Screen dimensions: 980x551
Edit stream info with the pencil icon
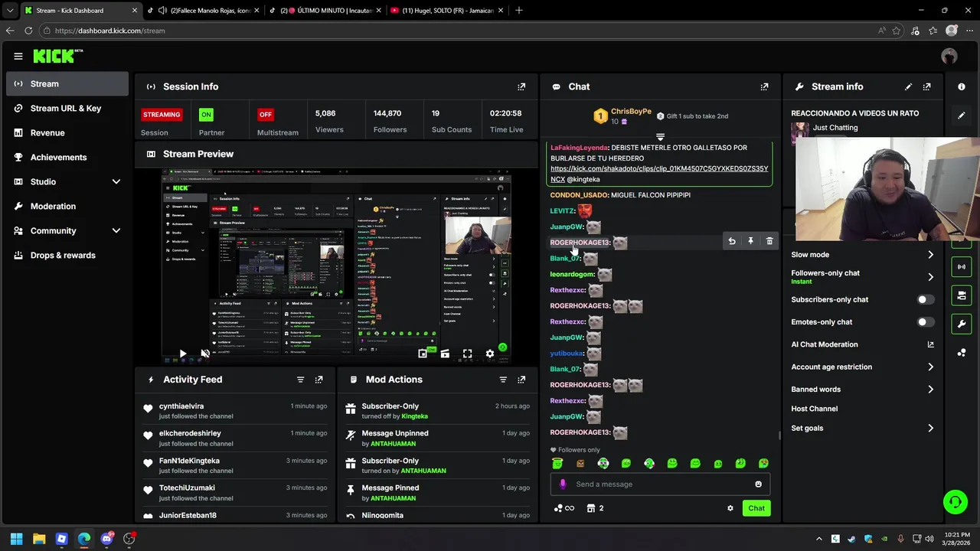tap(908, 86)
